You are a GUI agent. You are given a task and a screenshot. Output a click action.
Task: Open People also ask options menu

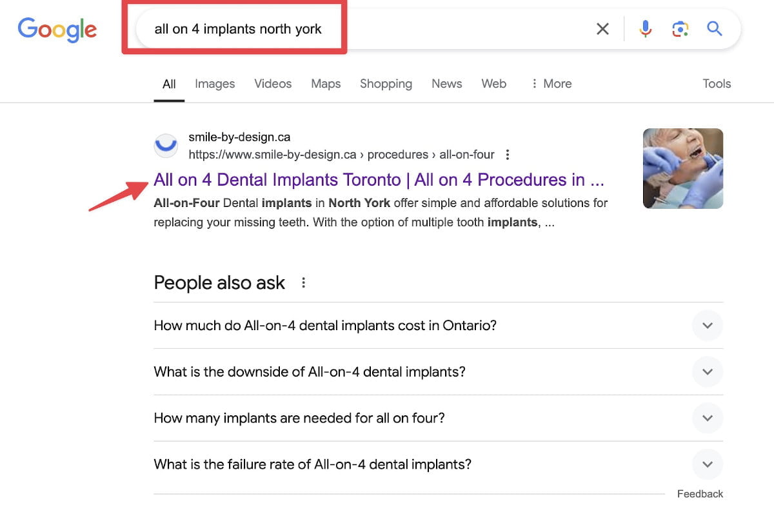[303, 282]
